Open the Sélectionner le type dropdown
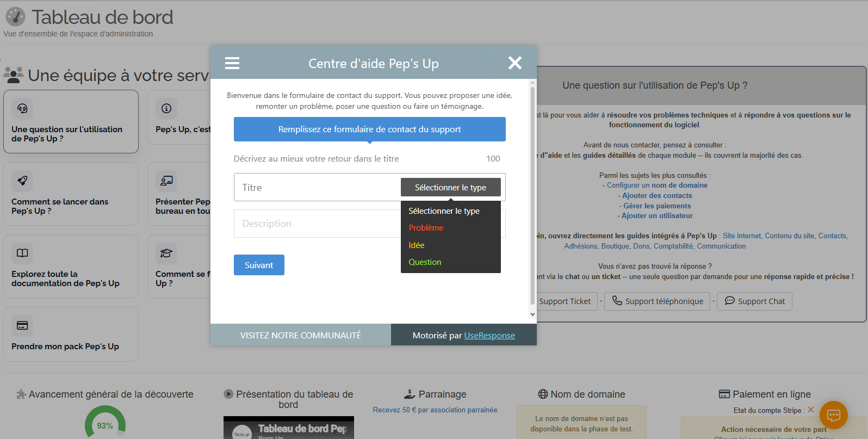Image resolution: width=868 pixels, height=439 pixels. coord(450,187)
